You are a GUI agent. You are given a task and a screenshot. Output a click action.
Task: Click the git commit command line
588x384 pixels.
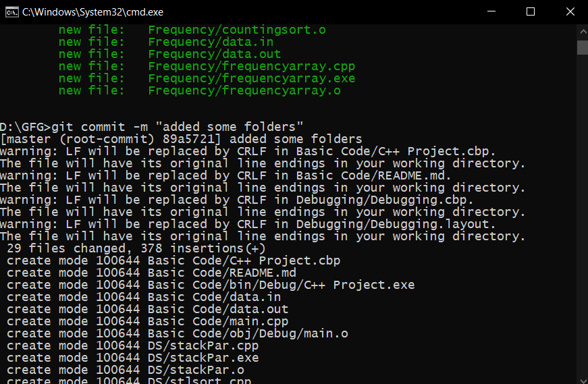tap(151, 127)
